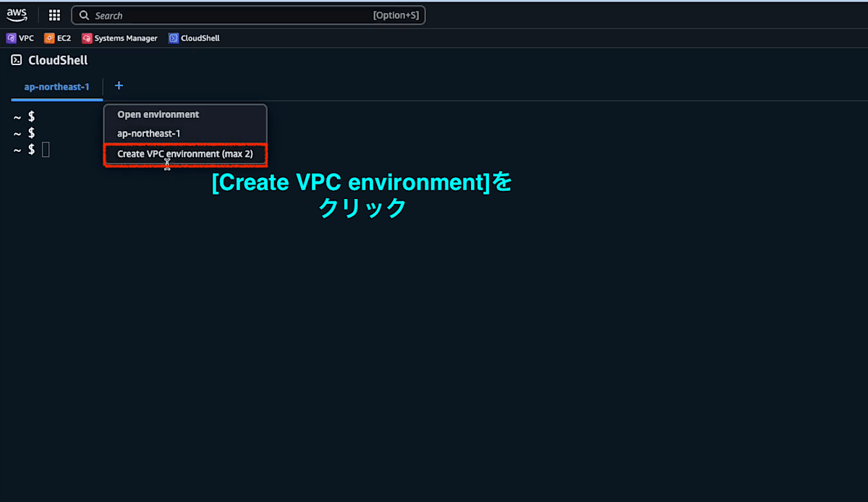This screenshot has height=502, width=868.
Task: Select the ap-northeast-1 terminal tab
Action: coord(56,87)
